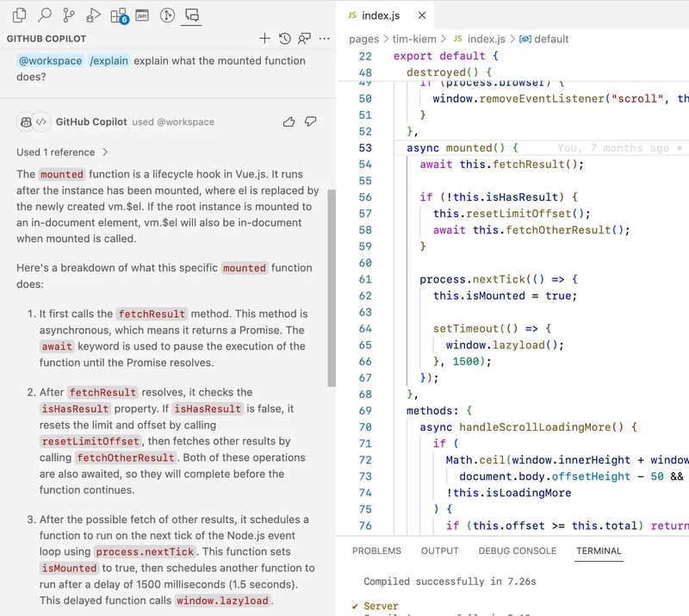Click the /explain command in the prompt
689x616 pixels.
(109, 60)
